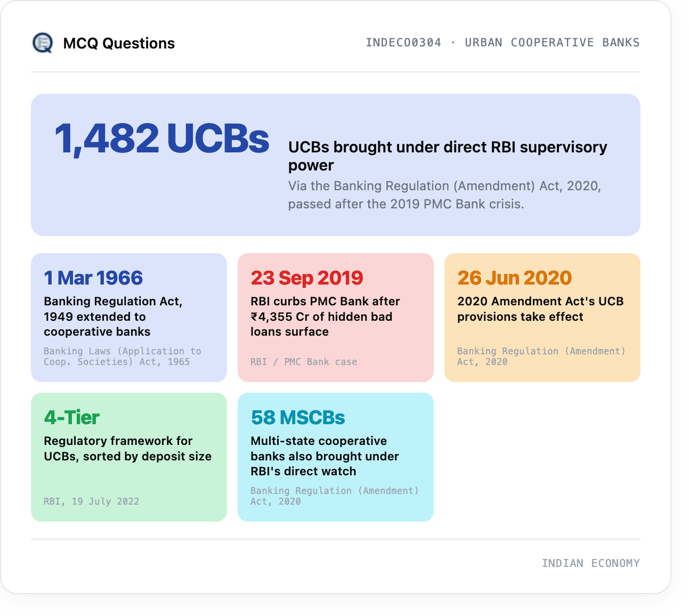Click the RBI, 19 July 2022 source caption
Screen dimensions: 689x616
92,501
